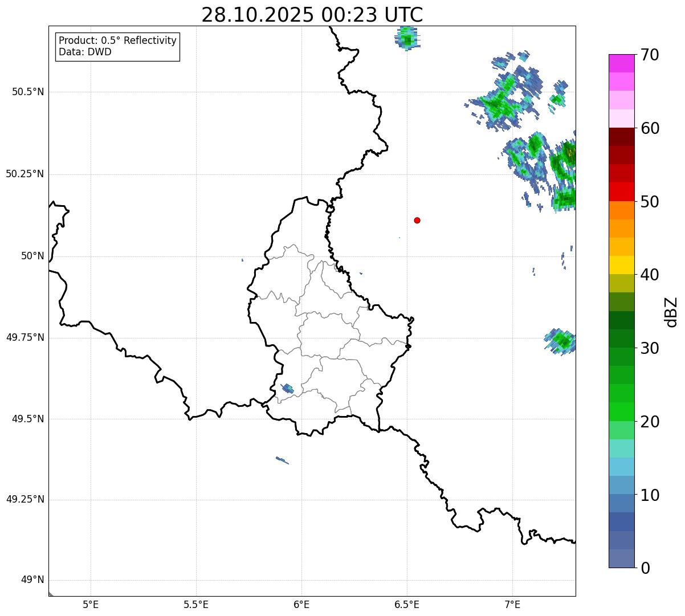685x616 pixels.
Task: Click the 'Product: 0.5° Reflectivity' legend text
Action: tap(117, 40)
